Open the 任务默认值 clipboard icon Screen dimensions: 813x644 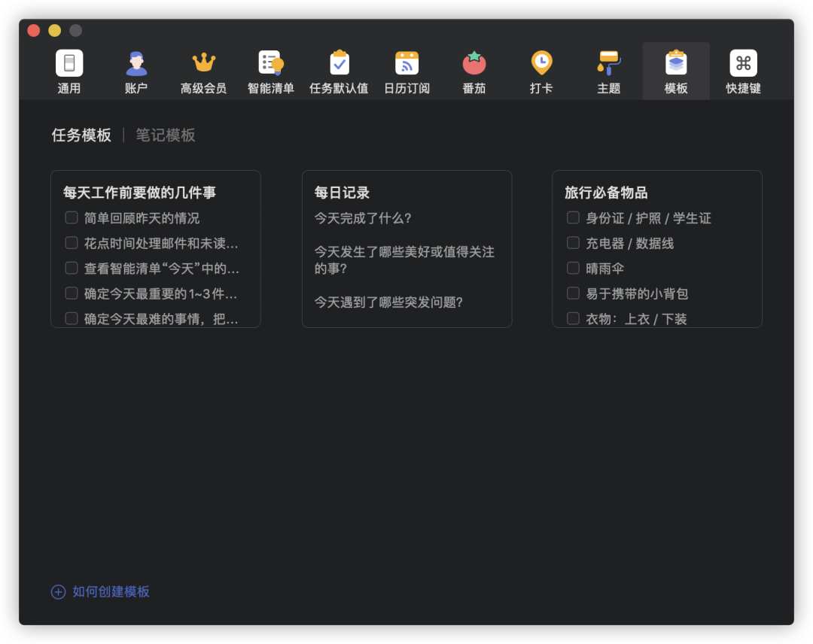click(339, 62)
